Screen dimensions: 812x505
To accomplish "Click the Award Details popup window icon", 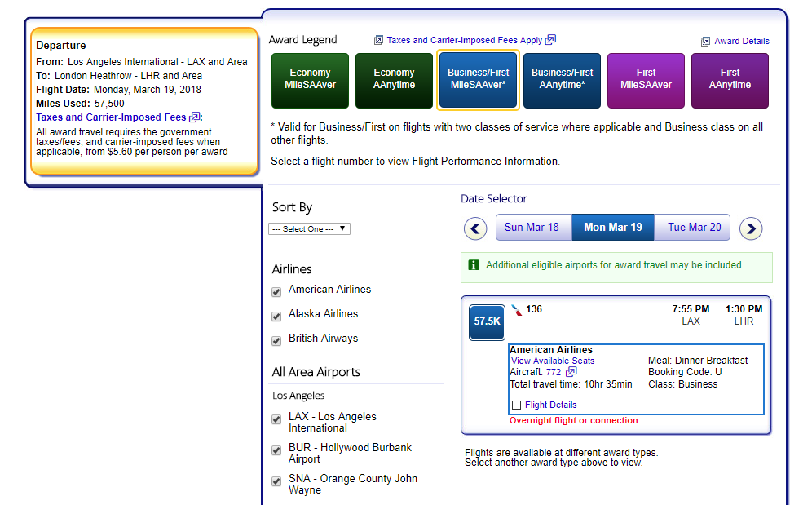I will click(704, 41).
